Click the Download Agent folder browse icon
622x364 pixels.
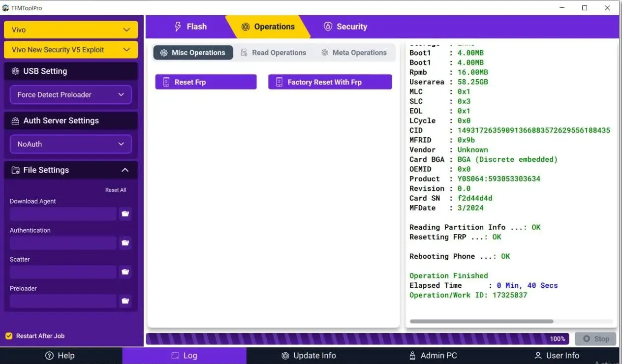[125, 214]
